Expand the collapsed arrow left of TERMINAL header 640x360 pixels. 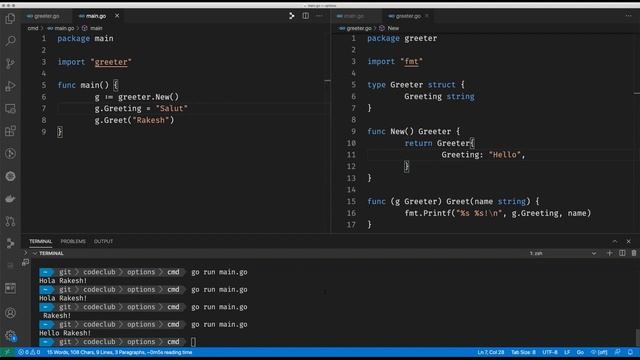click(26, 253)
